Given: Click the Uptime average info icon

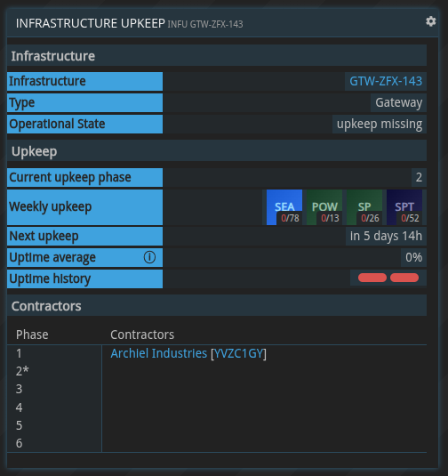Looking at the screenshot, I should coord(149,257).
